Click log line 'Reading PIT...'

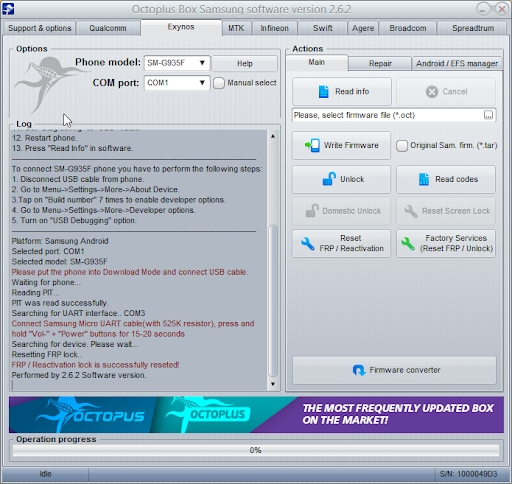[x=35, y=293]
